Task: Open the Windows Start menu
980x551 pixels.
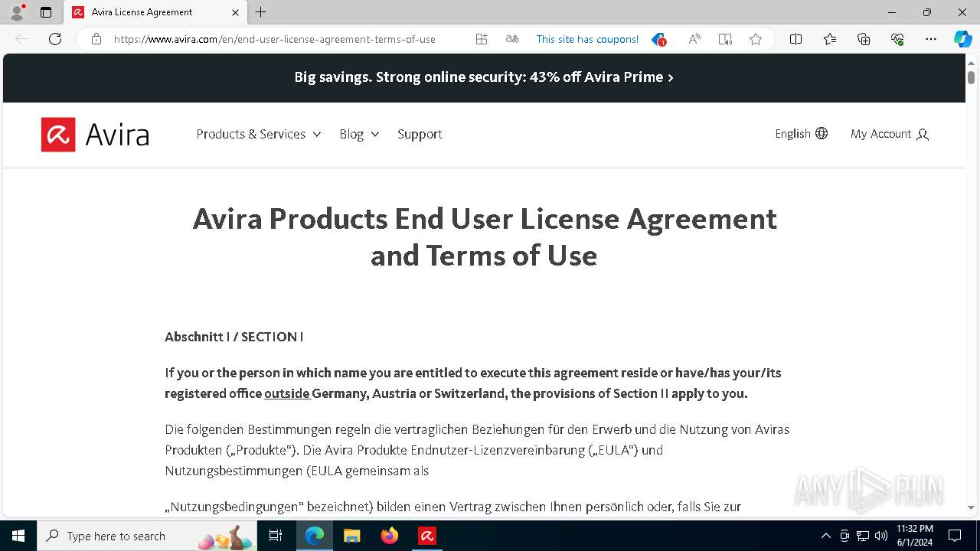Action: 18,536
